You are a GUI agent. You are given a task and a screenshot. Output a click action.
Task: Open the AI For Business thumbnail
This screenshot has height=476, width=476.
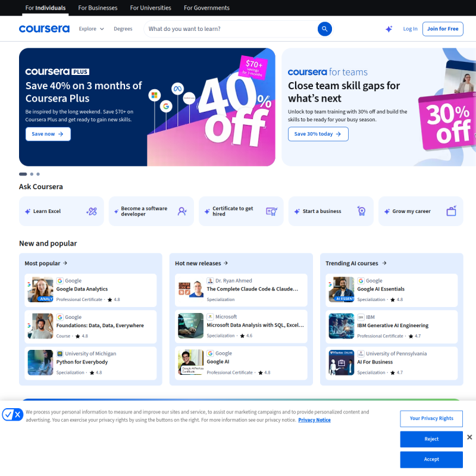point(341,362)
